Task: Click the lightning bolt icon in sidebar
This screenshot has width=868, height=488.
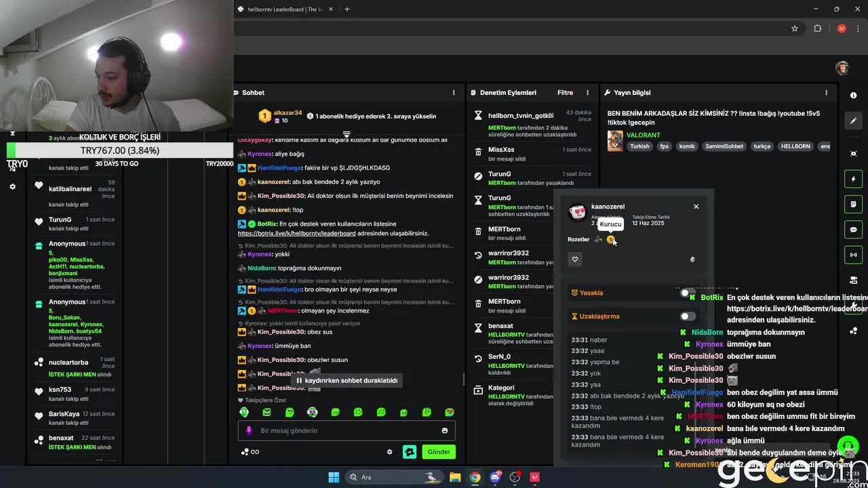Action: point(854,180)
